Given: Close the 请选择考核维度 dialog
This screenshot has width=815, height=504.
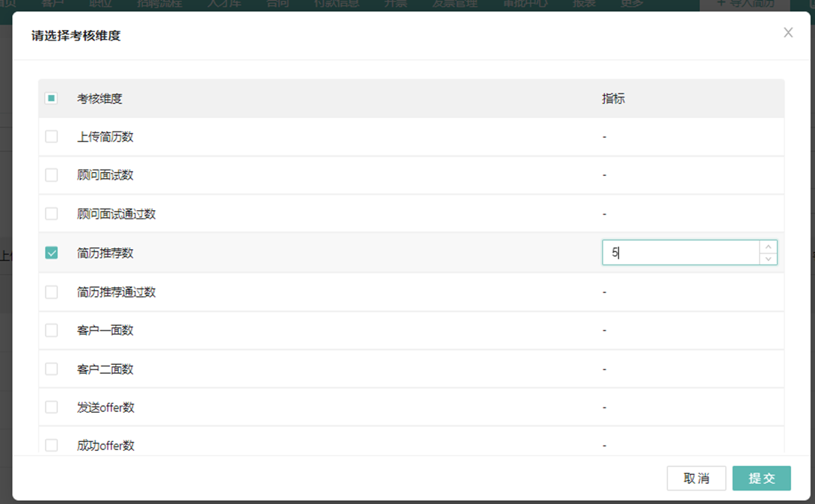Looking at the screenshot, I should 788,33.
